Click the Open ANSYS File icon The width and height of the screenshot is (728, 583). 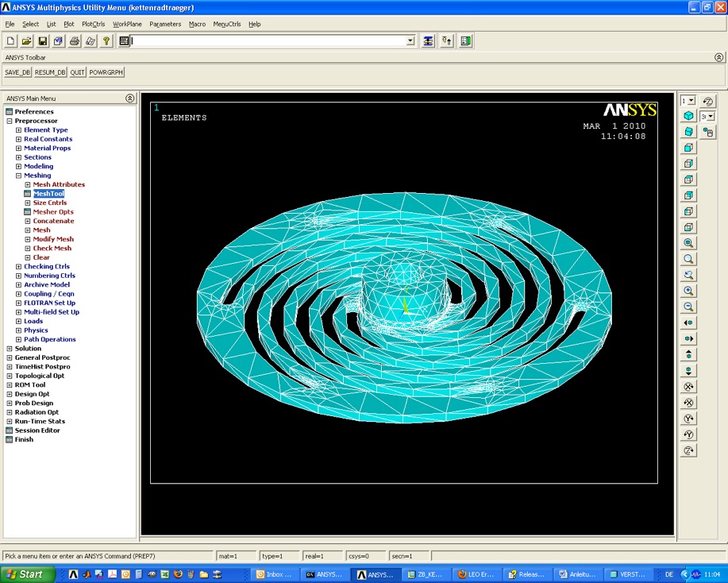(x=26, y=41)
